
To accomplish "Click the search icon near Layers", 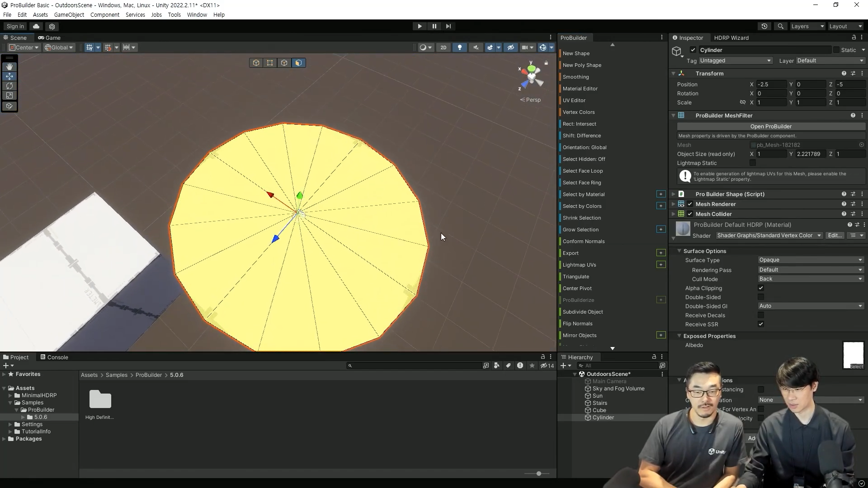I will (780, 26).
